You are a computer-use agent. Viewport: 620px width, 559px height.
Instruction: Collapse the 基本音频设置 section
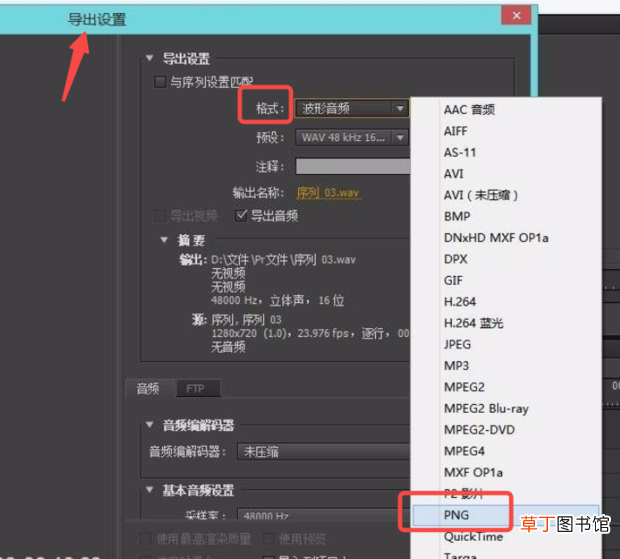(149, 490)
